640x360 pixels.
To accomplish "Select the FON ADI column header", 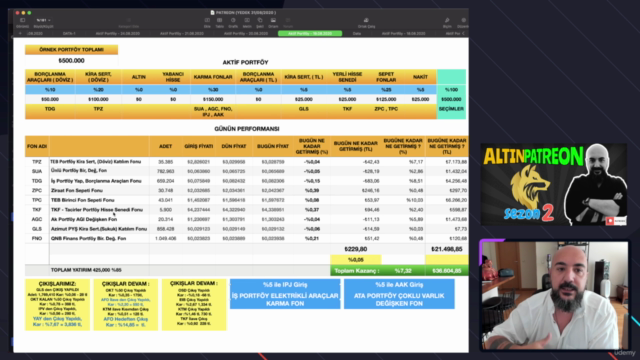I will click(37, 146).
